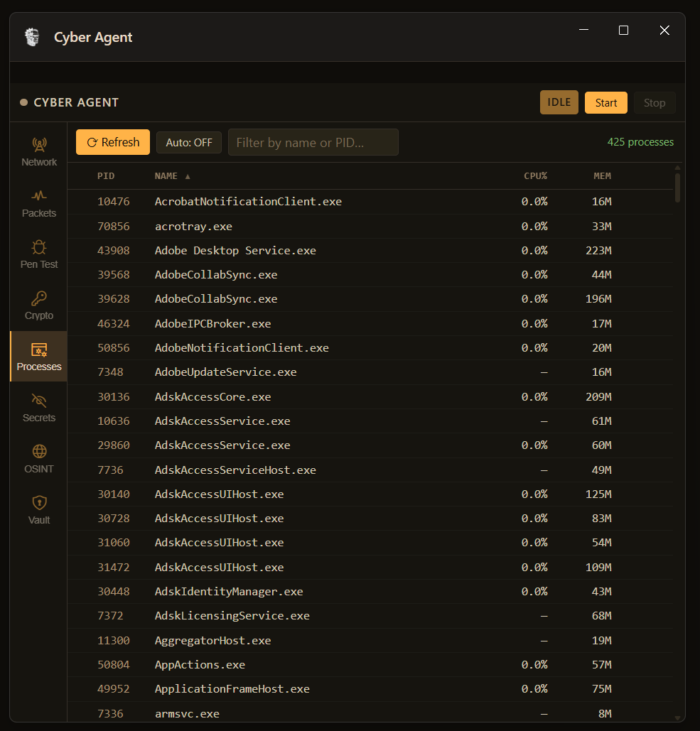
Task: Open the OSINT globe section
Action: (x=38, y=459)
